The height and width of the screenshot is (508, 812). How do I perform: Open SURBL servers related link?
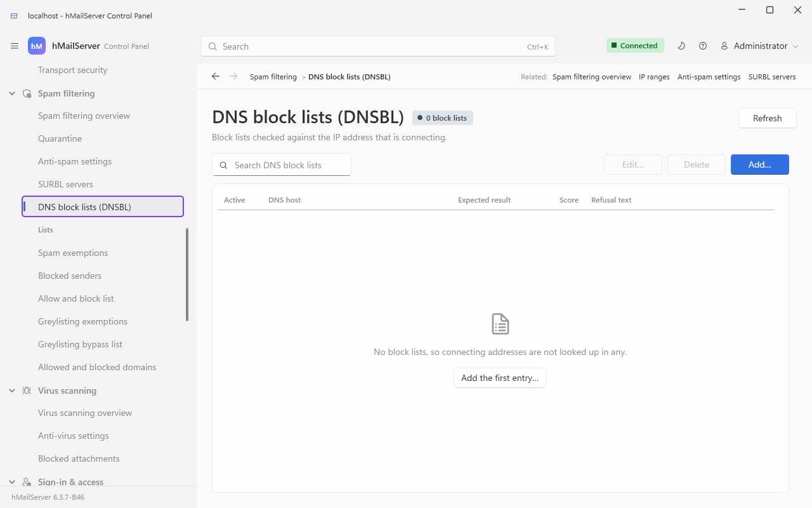[772, 77]
